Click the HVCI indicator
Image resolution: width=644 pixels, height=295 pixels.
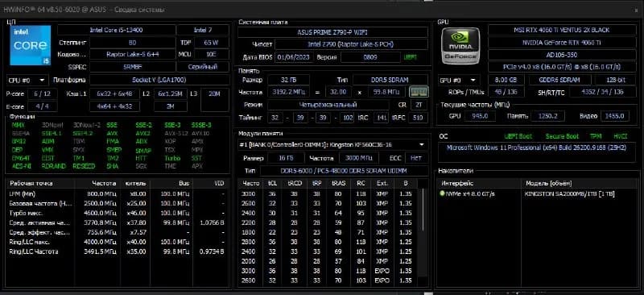point(620,136)
